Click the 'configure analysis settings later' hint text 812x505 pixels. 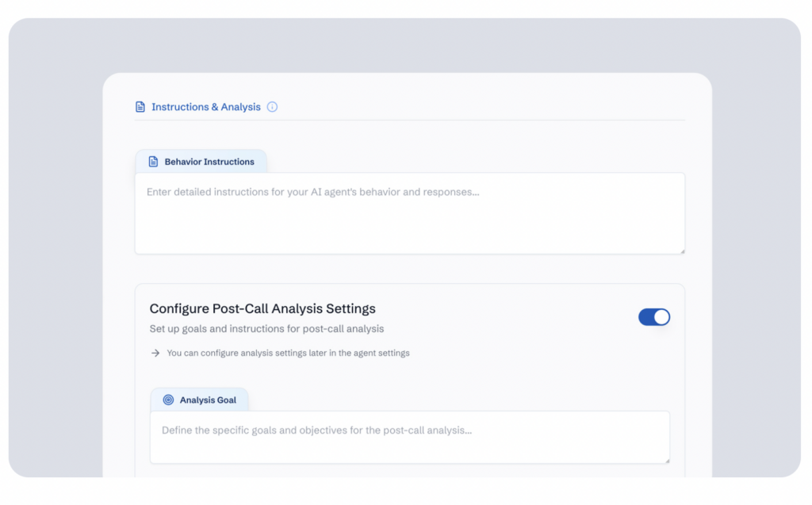(288, 353)
